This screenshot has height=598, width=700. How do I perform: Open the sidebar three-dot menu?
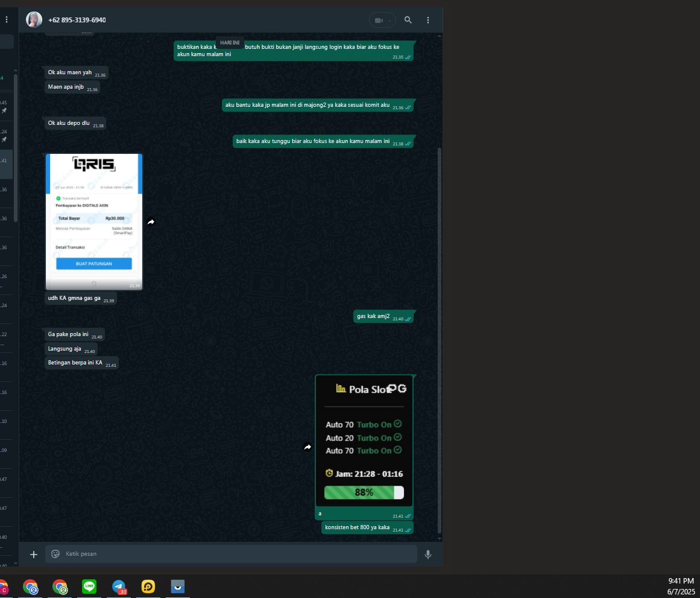click(6, 20)
